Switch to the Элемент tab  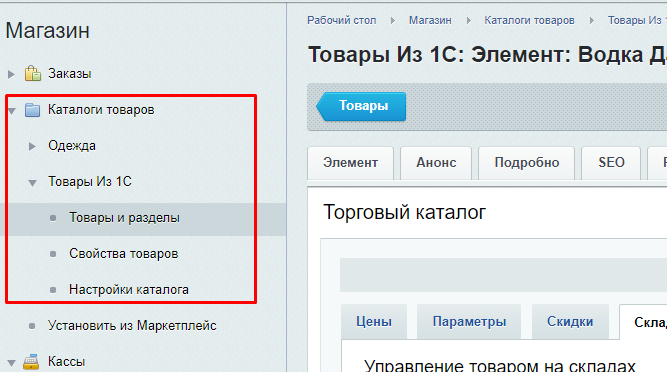point(350,163)
